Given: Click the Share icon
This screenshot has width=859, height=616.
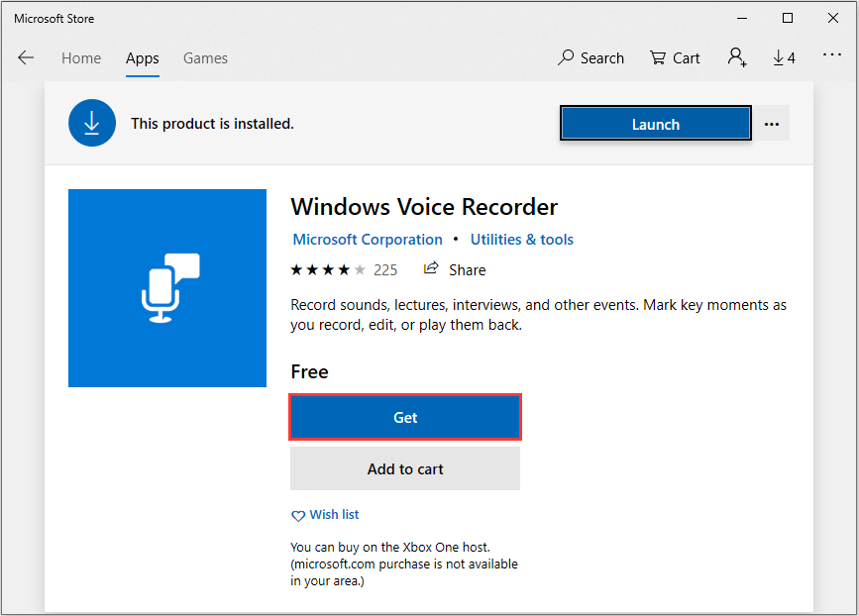Looking at the screenshot, I should click(431, 269).
